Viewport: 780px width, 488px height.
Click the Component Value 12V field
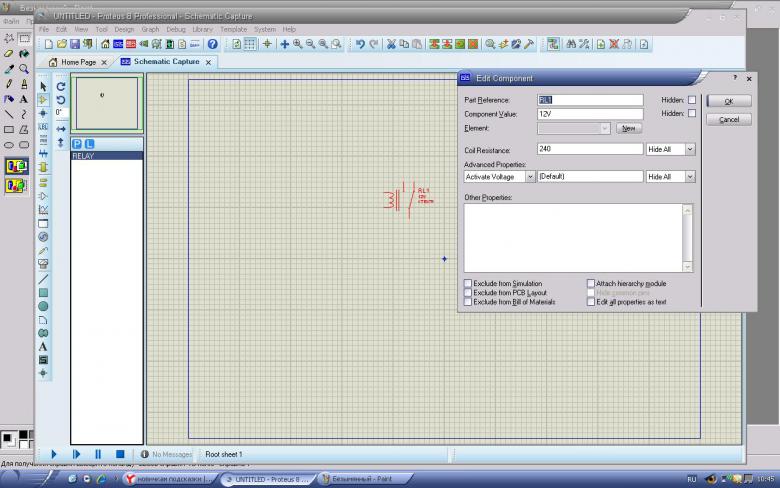[590, 114]
